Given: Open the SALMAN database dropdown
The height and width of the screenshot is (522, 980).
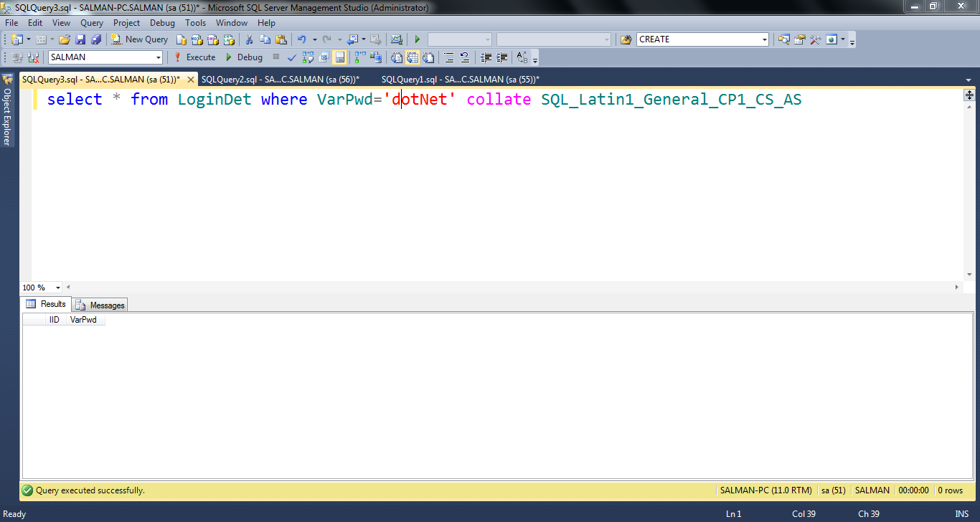Looking at the screenshot, I should [x=159, y=57].
